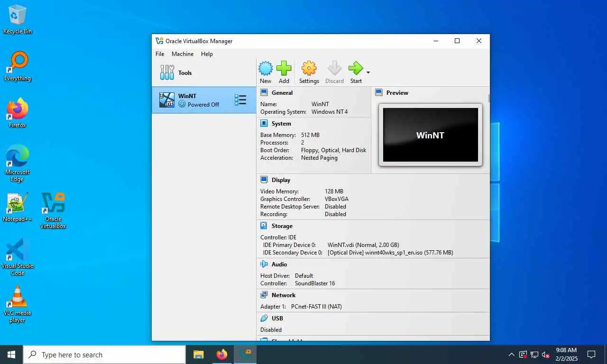Open File Explorer from the taskbar
This screenshot has height=364, width=607.
coord(198,355)
